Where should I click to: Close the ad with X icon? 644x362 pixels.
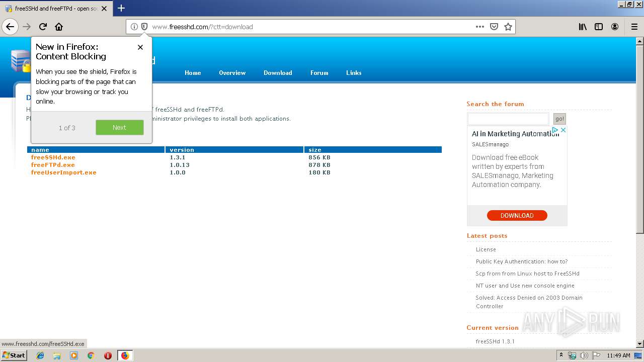[563, 130]
